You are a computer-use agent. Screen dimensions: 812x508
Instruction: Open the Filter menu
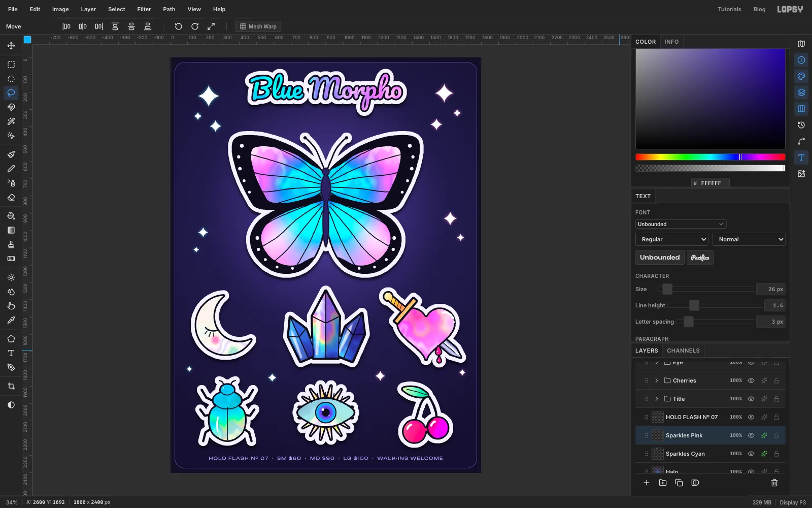144,9
